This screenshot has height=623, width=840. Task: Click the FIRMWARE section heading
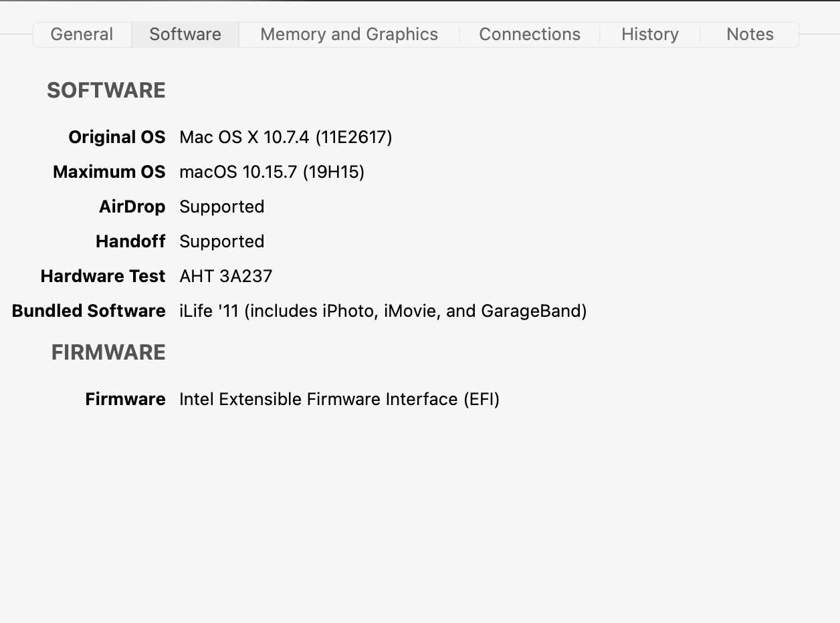[108, 352]
